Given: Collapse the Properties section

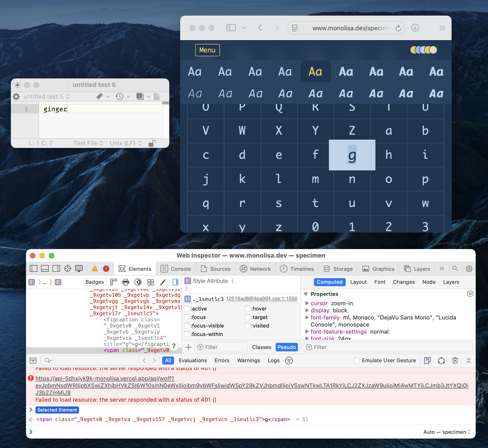Looking at the screenshot, I should pyautogui.click(x=306, y=294).
